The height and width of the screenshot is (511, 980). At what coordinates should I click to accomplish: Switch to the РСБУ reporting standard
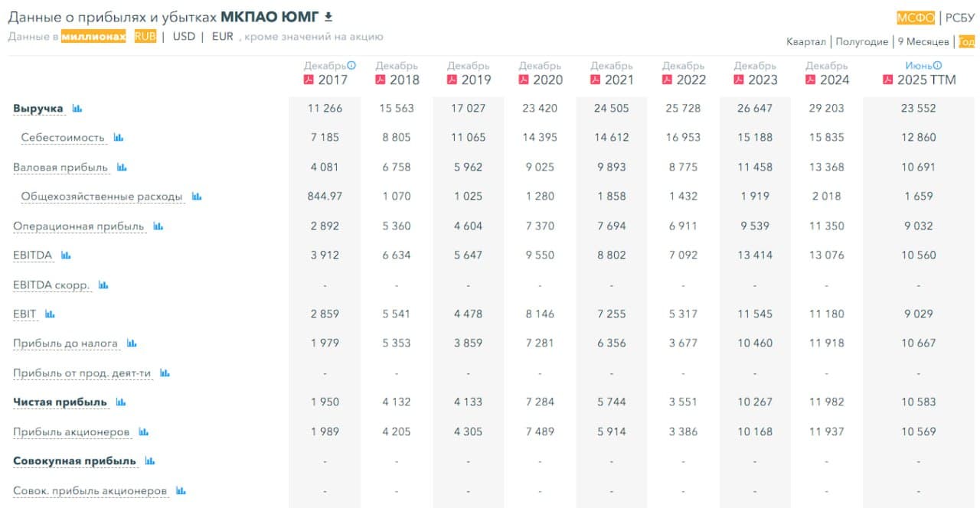pos(959,18)
